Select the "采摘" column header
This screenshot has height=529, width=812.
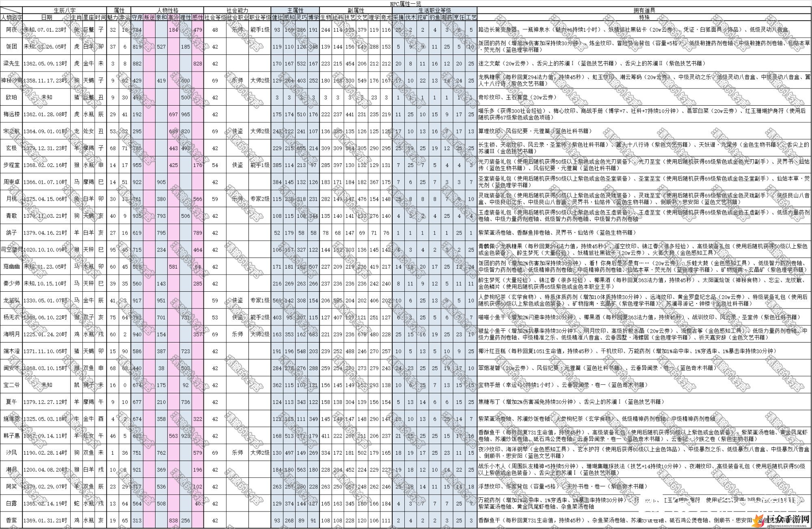point(398,17)
